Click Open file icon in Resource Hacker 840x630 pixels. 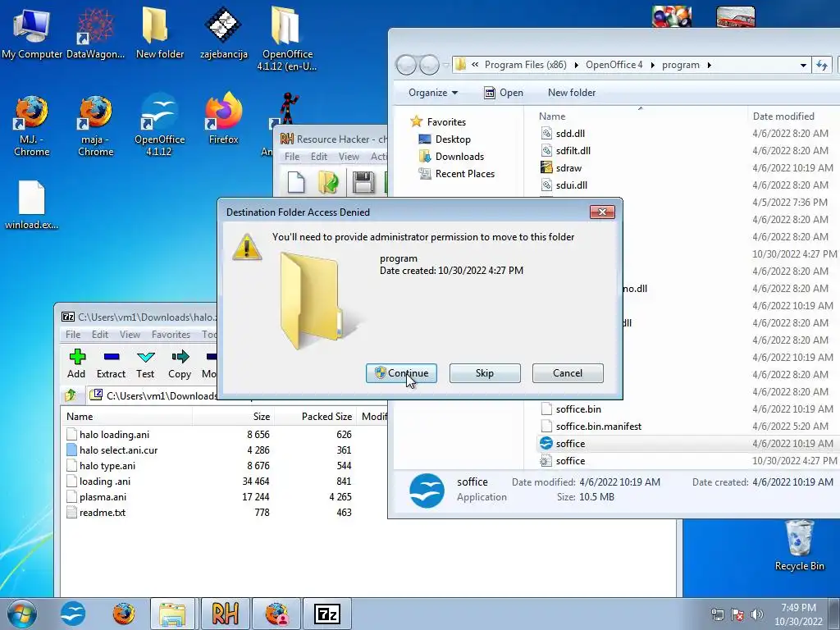pos(329,182)
